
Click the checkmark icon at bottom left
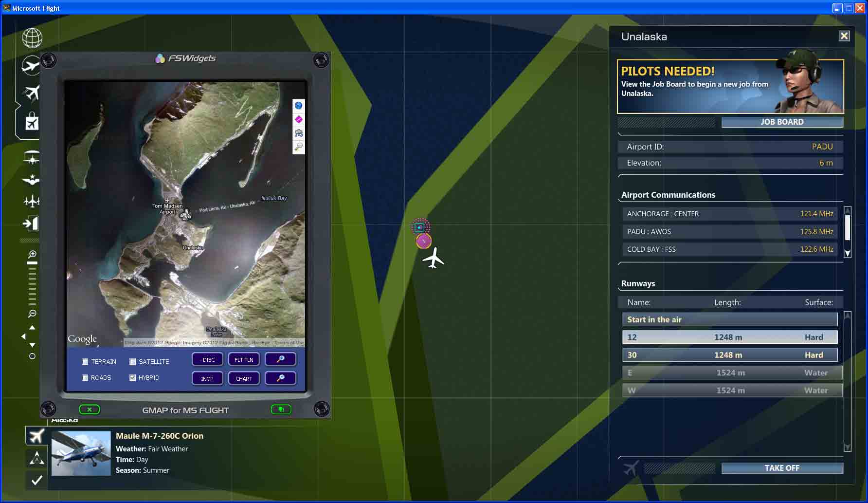pyautogui.click(x=36, y=480)
